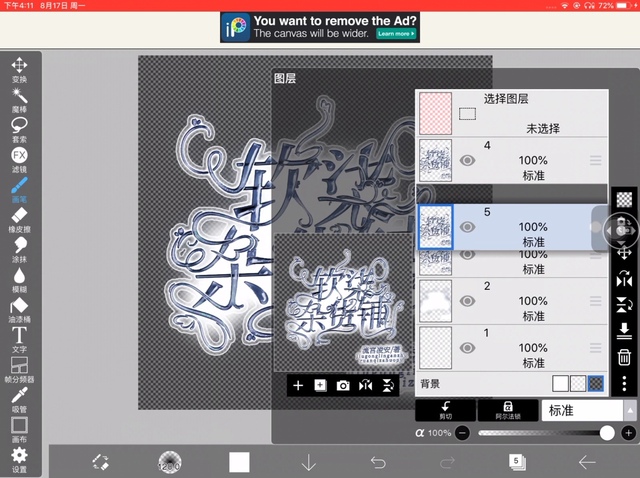Open the layers panel showing count 5
This screenshot has width=640, height=478.
pos(517,461)
